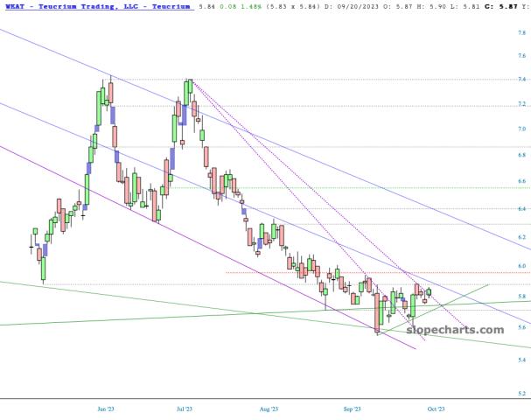Select the Jan '23 date axis label
531x420 pixels.
pyautogui.click(x=106, y=408)
